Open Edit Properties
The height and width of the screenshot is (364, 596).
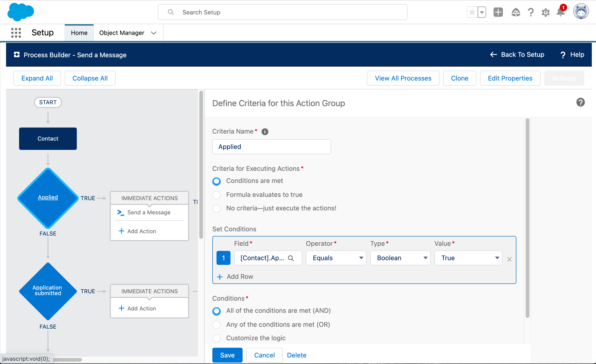coord(510,78)
